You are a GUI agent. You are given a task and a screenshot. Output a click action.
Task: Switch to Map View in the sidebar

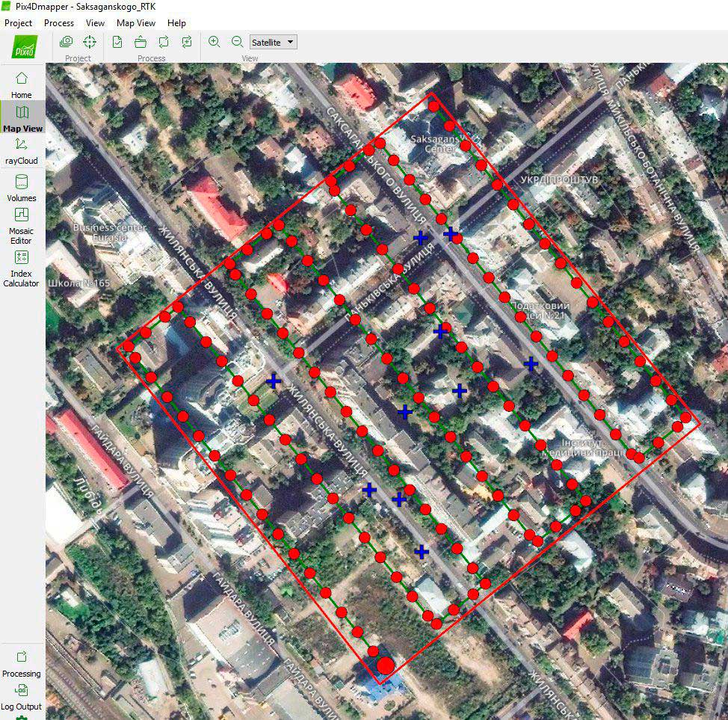click(22, 118)
